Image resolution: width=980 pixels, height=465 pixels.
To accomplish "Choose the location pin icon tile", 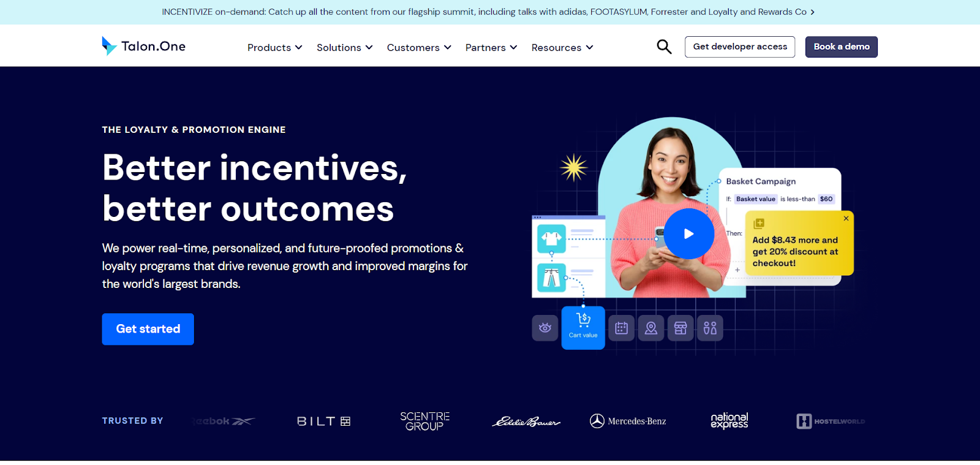I will tap(651, 328).
